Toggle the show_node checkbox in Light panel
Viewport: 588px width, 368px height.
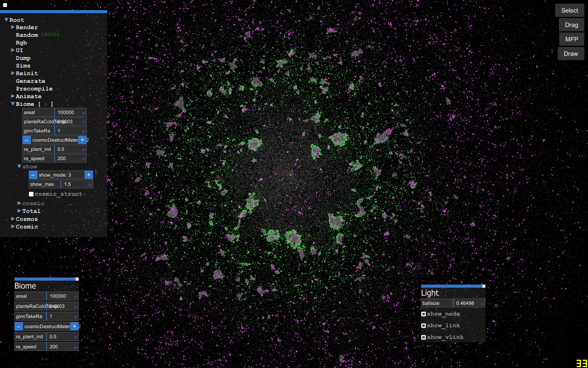coord(424,314)
